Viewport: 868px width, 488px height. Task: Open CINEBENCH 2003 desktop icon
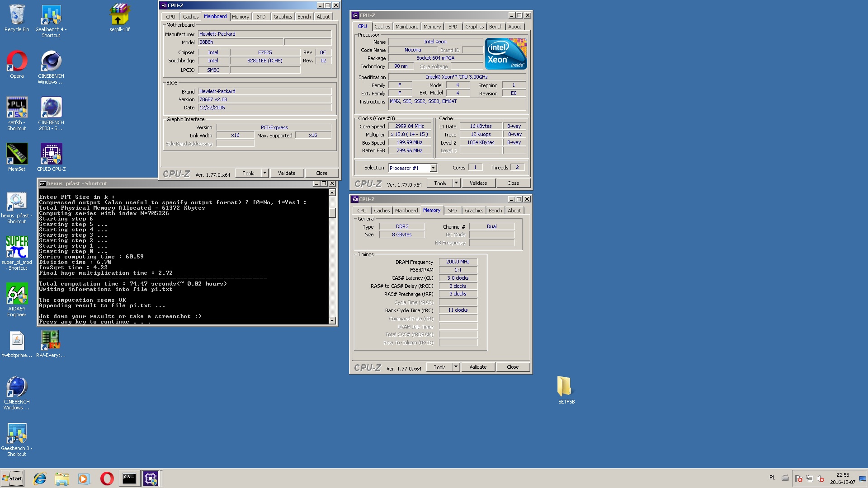(x=51, y=114)
